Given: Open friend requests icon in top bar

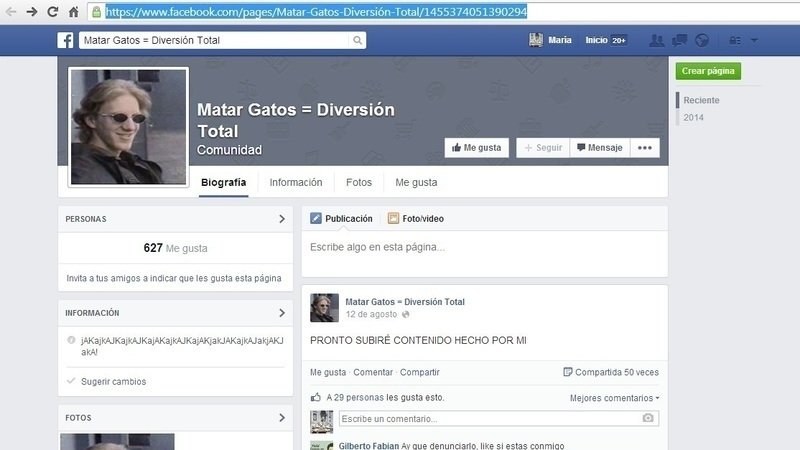Looking at the screenshot, I should point(656,41).
